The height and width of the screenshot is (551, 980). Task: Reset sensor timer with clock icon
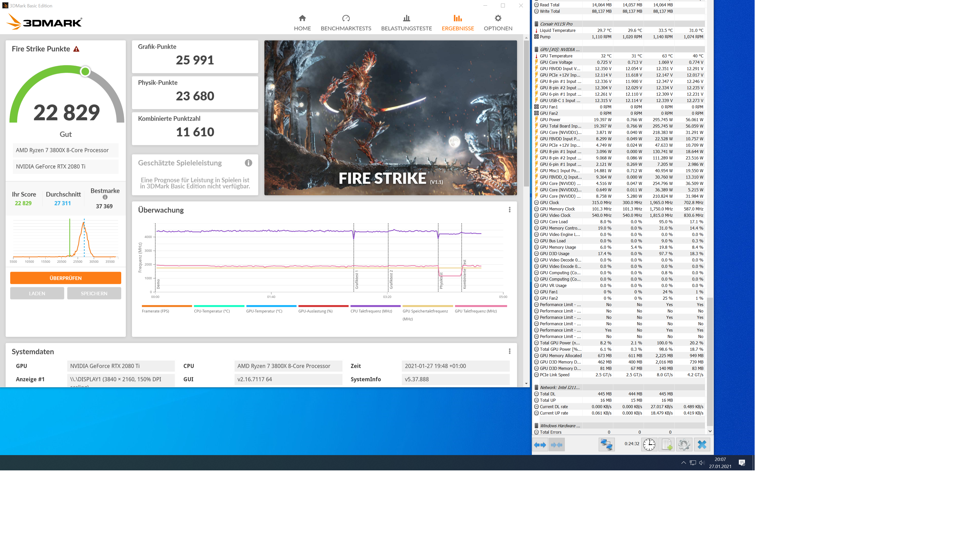pos(649,445)
